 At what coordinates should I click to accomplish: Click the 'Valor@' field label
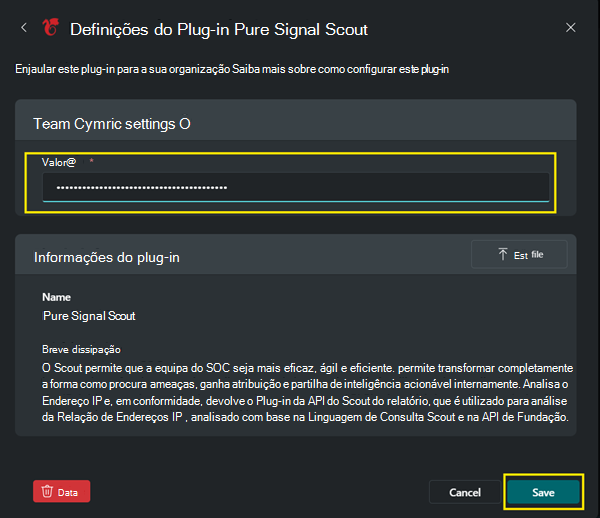(59, 162)
